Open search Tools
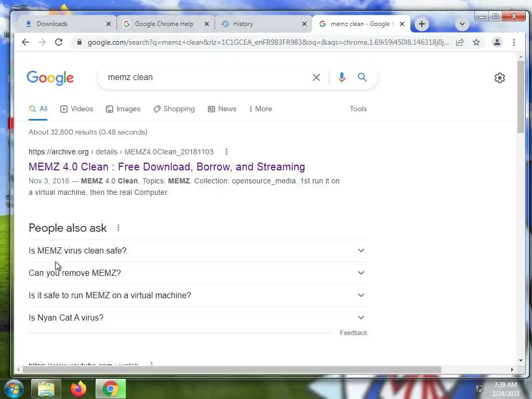The width and height of the screenshot is (532, 399). click(x=358, y=109)
